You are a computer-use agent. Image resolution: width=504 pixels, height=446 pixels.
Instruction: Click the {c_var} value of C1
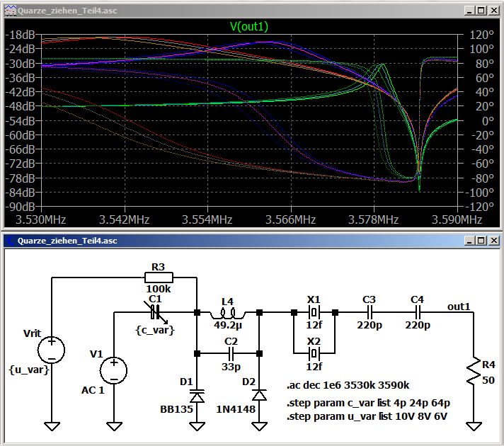tap(155, 330)
